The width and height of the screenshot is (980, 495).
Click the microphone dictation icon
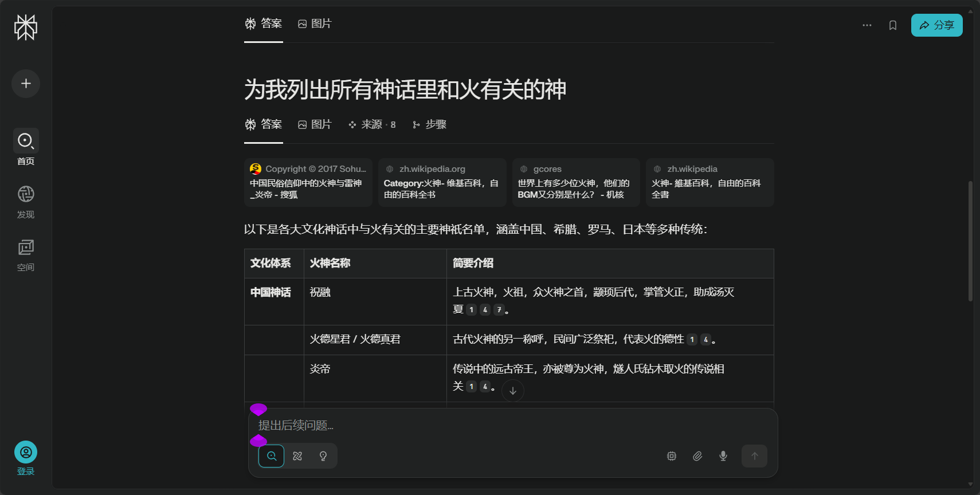click(x=723, y=456)
